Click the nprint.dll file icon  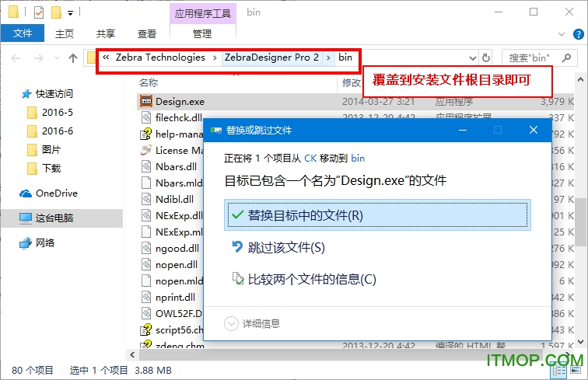[146, 297]
